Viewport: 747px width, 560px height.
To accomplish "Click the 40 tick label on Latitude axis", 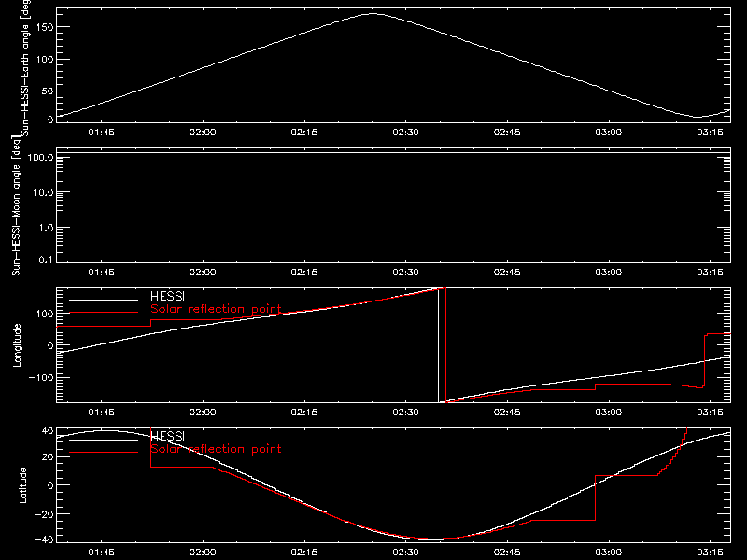I will pyautogui.click(x=48, y=431).
